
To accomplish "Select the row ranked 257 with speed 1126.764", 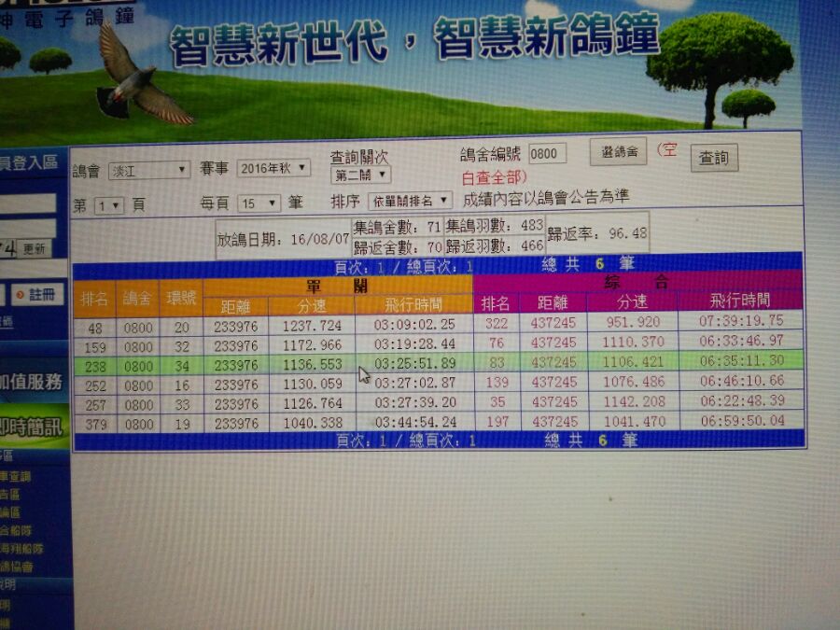I will click(x=439, y=403).
